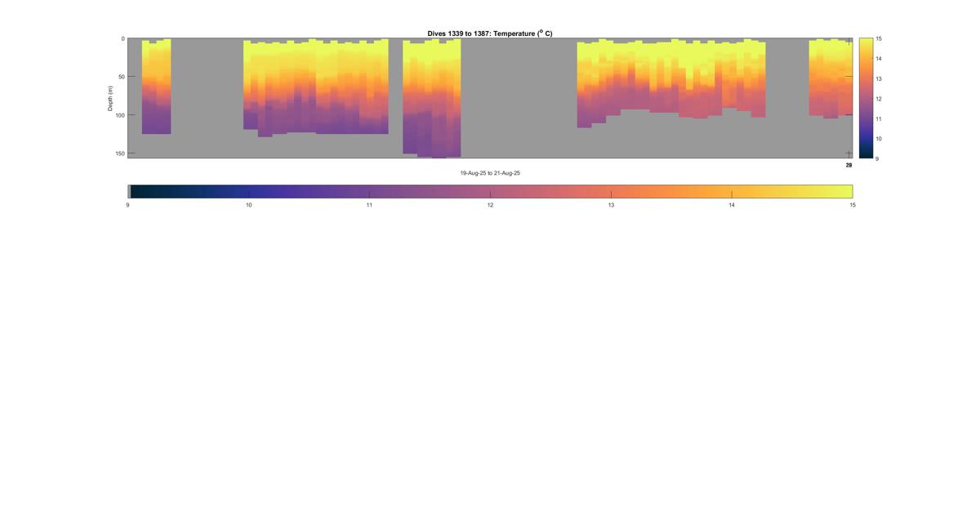Click the bold x-axis tick label at bottom right
980x508 pixels.
pyautogui.click(x=849, y=165)
